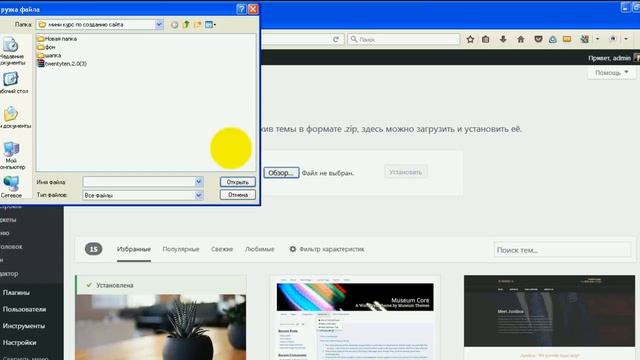This screenshot has height=360, width=640.
Task: Open 'Инструменты' in WordPress sidebar
Action: pos(24,326)
